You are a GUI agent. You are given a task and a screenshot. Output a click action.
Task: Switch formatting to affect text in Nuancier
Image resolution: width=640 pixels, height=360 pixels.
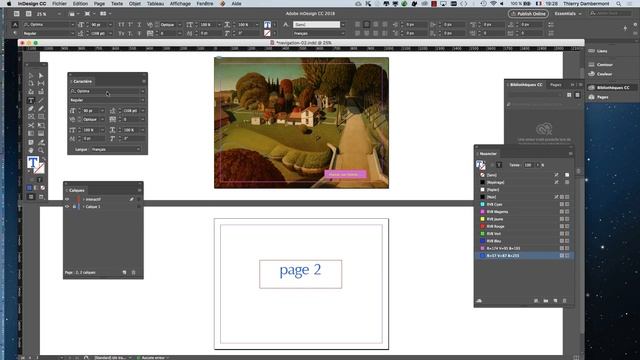click(499, 165)
